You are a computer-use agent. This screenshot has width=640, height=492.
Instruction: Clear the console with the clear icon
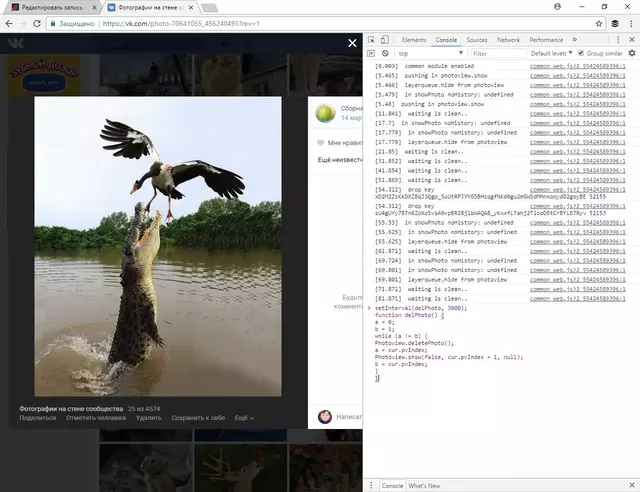point(385,53)
